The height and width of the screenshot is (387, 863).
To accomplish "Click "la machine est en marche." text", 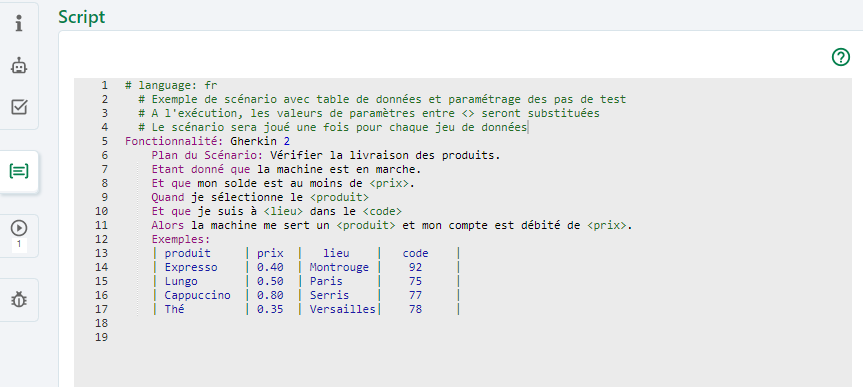I will pyautogui.click(x=340, y=169).
